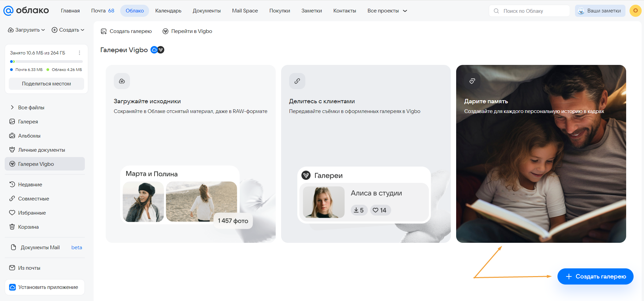Open Mail Space in top navigation
Image resolution: width=644 pixels, height=301 pixels.
245,11
